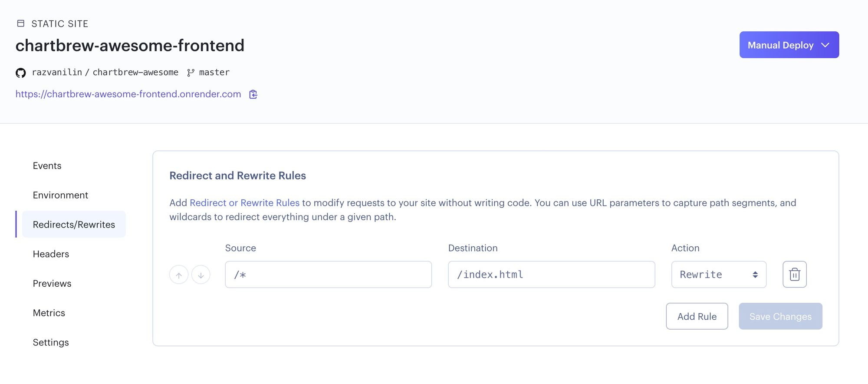Viewport: 868px width, 384px height.
Task: Delete the rule using the trash icon
Action: coord(794,275)
